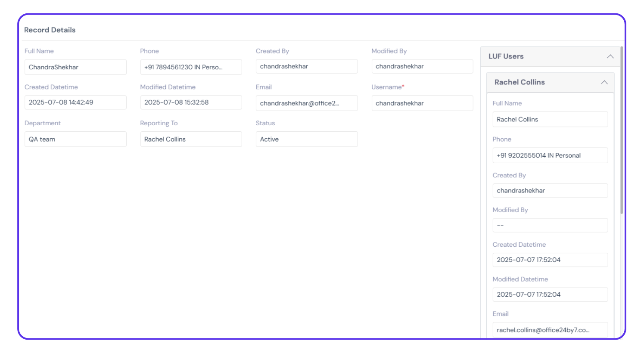Focus the required Username field
644x353 pixels.
(422, 103)
